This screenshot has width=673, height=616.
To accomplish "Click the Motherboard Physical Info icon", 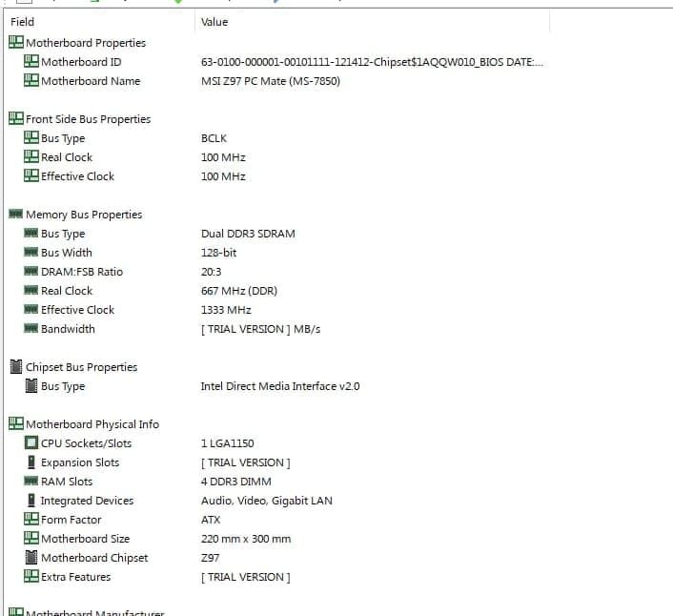I will click(16, 423).
